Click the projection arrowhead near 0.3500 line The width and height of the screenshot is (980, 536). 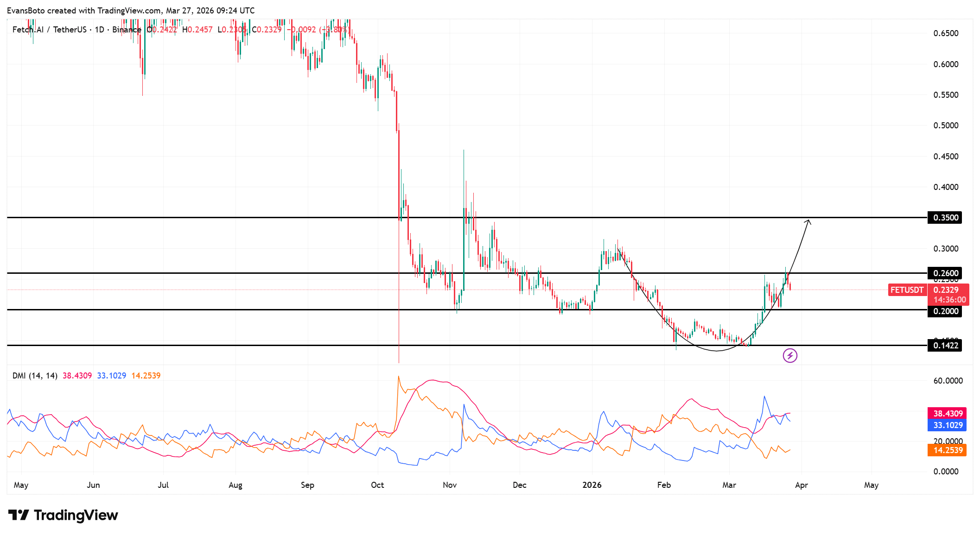808,221
